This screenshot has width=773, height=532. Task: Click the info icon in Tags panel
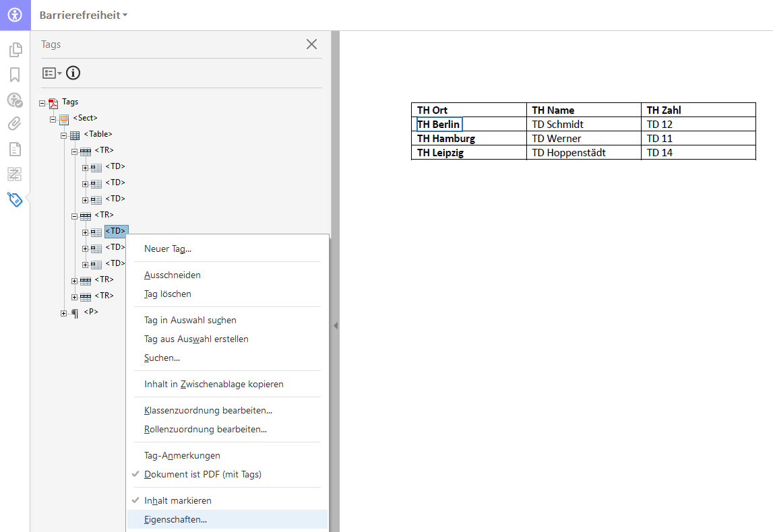click(73, 73)
